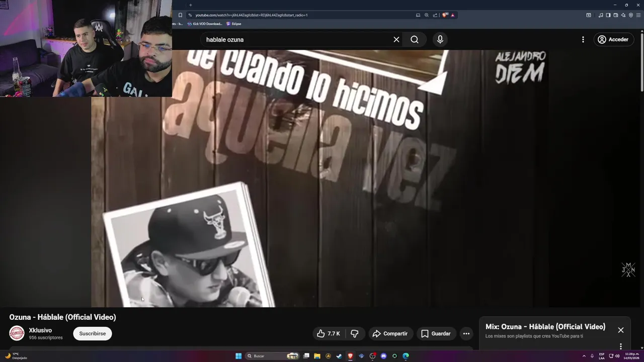Like the video with thumbs-up 7.7 K
Viewport: 644px width, 362px height.
[x=329, y=333]
